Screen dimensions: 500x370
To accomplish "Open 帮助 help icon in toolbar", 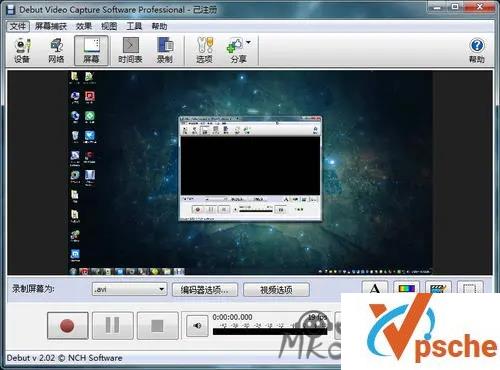I will tap(477, 50).
